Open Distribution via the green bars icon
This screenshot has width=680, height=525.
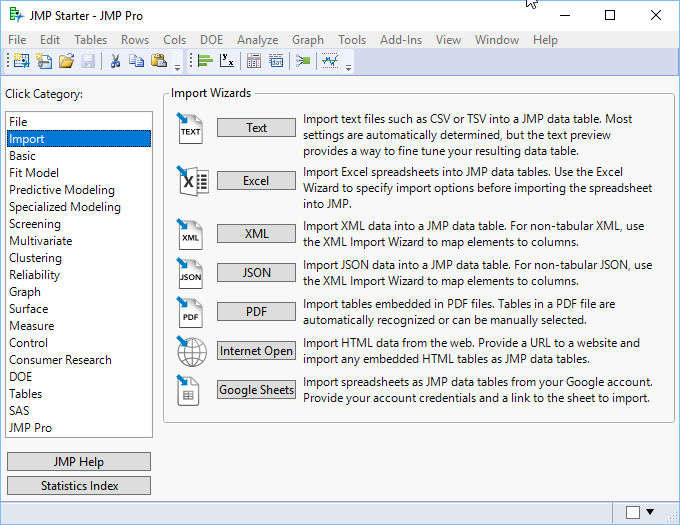(x=204, y=61)
